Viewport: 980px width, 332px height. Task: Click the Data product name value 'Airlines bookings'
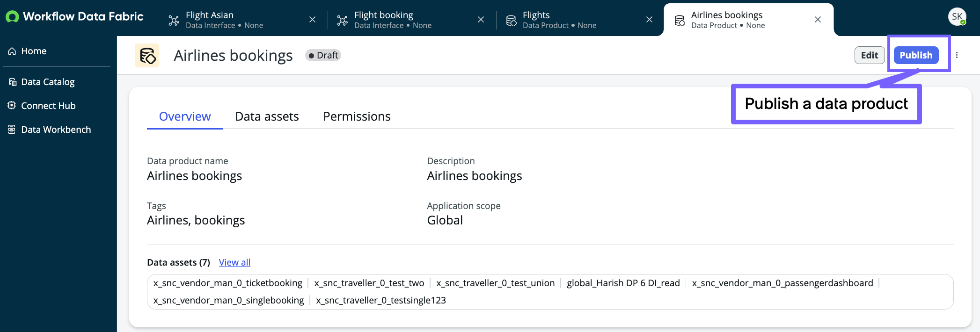pyautogui.click(x=194, y=176)
